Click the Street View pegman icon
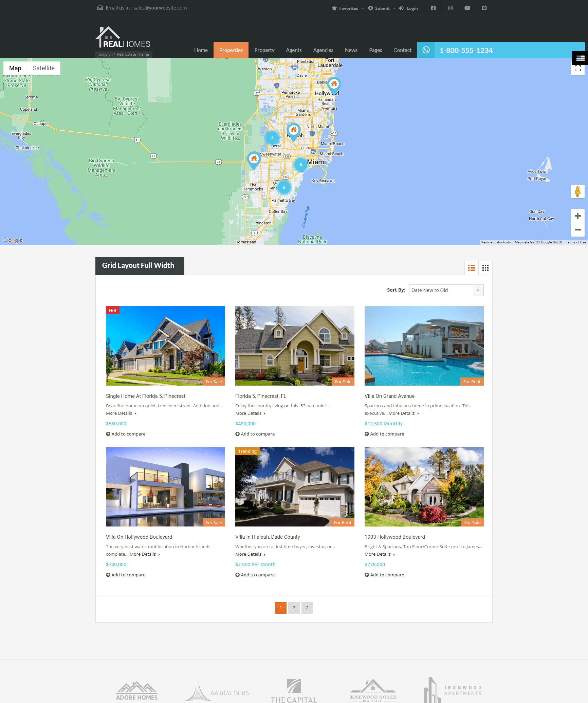The width and height of the screenshot is (588, 703). pos(577,191)
